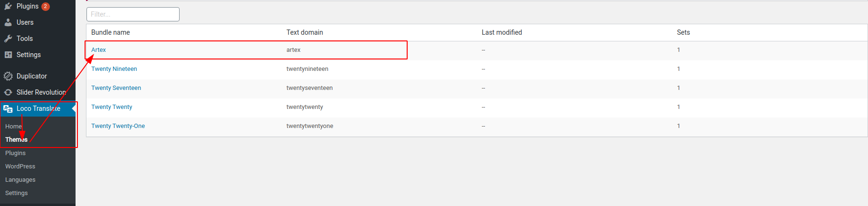Open the Languages submenu item
Screen dimensions: 868x206
[x=20, y=180]
